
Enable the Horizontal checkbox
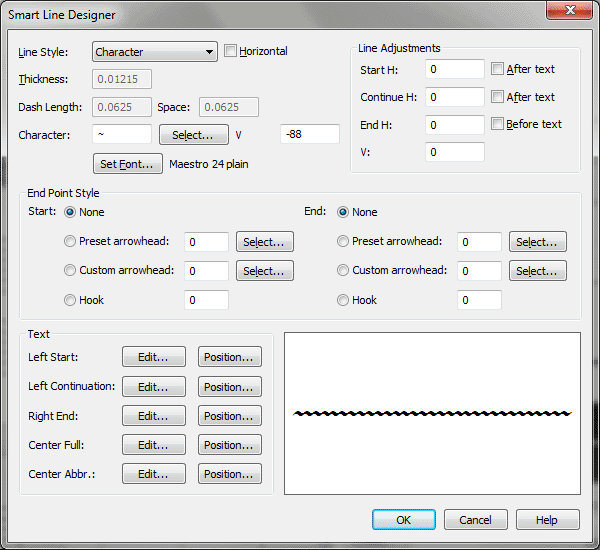tap(231, 51)
